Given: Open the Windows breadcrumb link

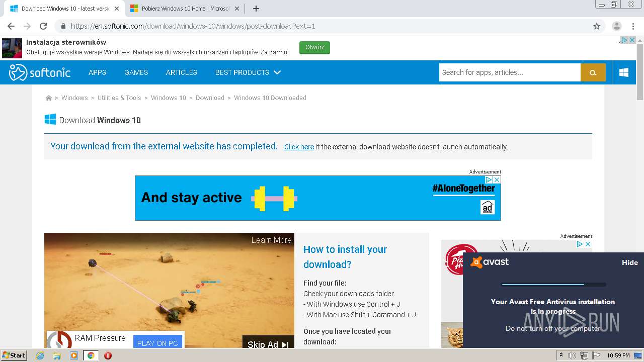Looking at the screenshot, I should [x=74, y=98].
